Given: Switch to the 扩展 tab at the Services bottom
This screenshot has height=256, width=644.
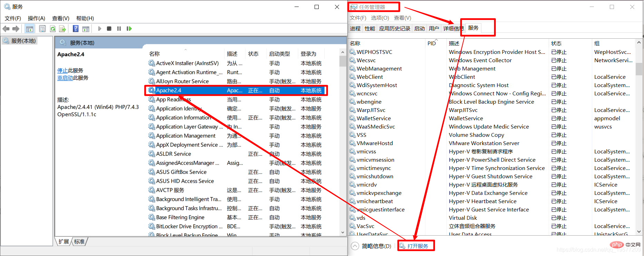Looking at the screenshot, I should click(x=64, y=241).
